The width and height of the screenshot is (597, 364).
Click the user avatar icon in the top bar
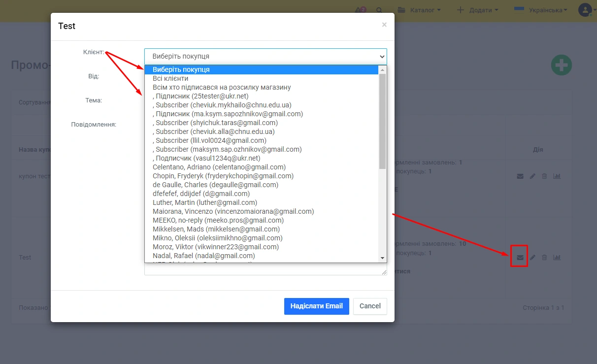coord(584,10)
